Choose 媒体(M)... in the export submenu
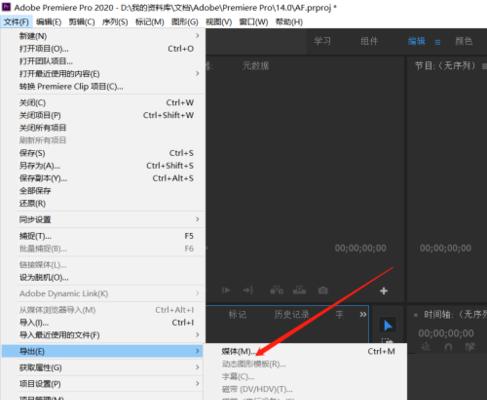This screenshot has width=487, height=400. coord(306,351)
